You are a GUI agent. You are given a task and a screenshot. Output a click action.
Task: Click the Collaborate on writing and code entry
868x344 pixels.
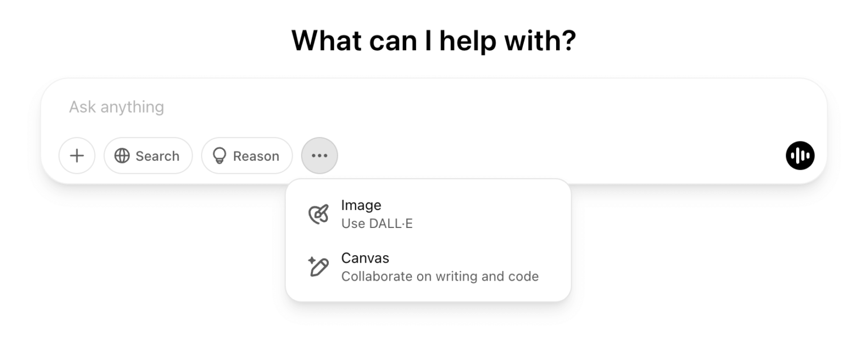pos(440,277)
